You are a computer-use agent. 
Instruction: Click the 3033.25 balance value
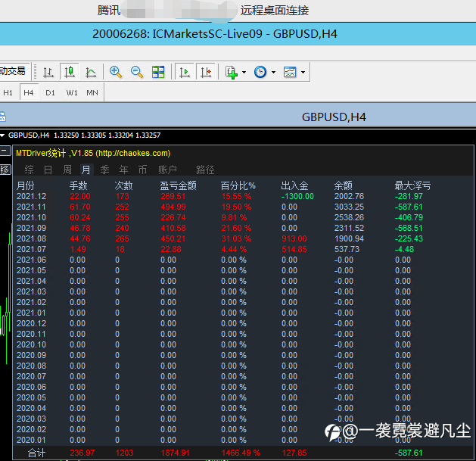[349, 207]
